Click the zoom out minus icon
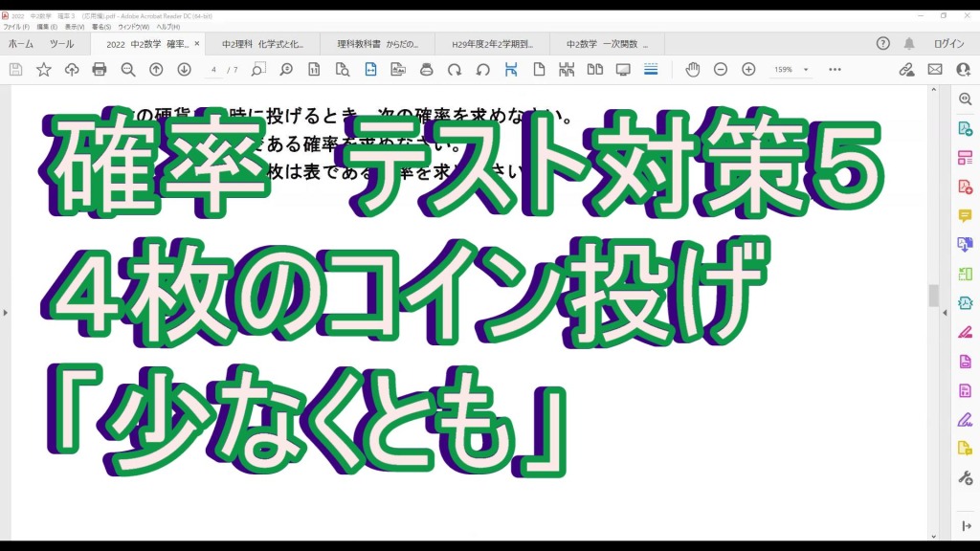 (x=721, y=70)
